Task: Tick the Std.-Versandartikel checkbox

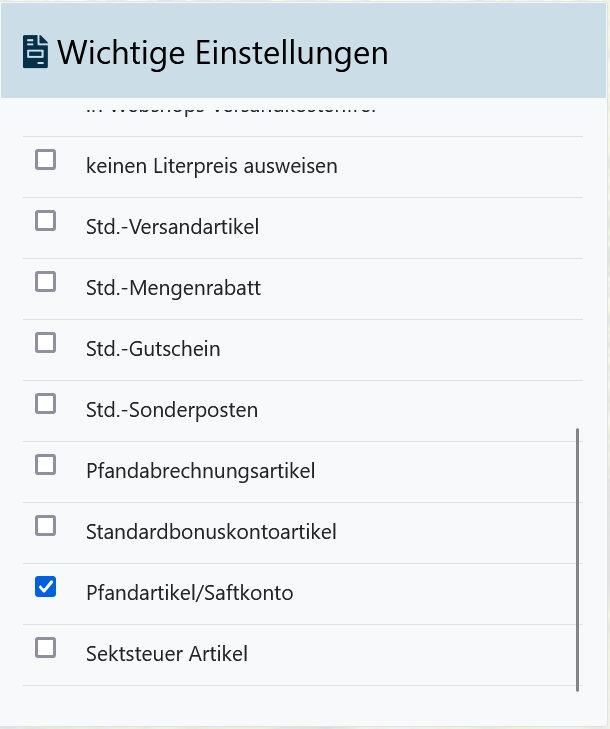Action: [x=45, y=220]
